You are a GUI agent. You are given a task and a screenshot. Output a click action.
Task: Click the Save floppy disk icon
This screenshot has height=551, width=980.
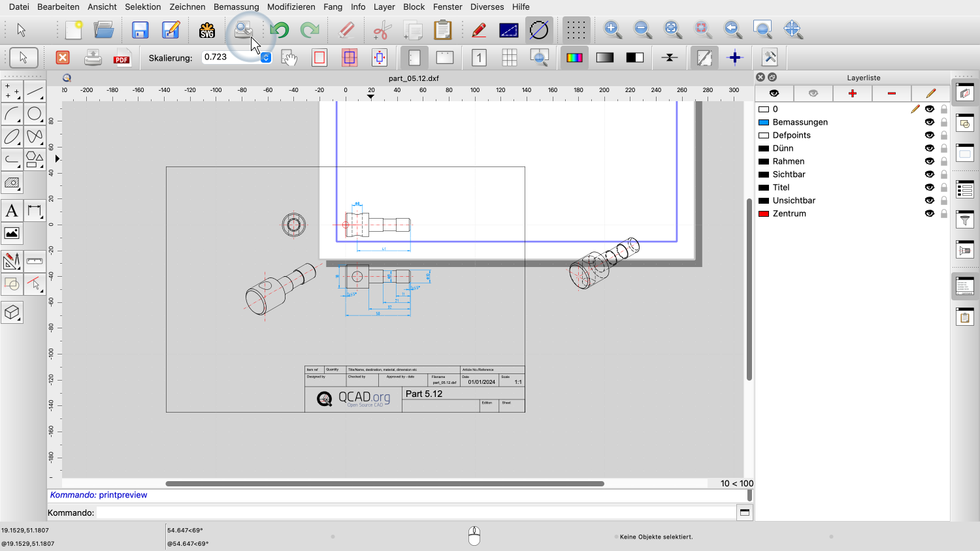point(140,30)
